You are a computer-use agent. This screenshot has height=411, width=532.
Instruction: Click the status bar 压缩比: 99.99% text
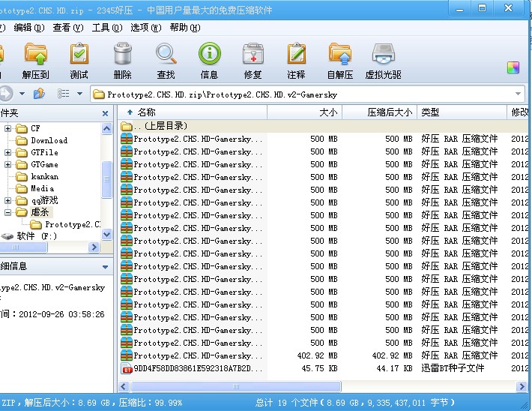point(150,403)
